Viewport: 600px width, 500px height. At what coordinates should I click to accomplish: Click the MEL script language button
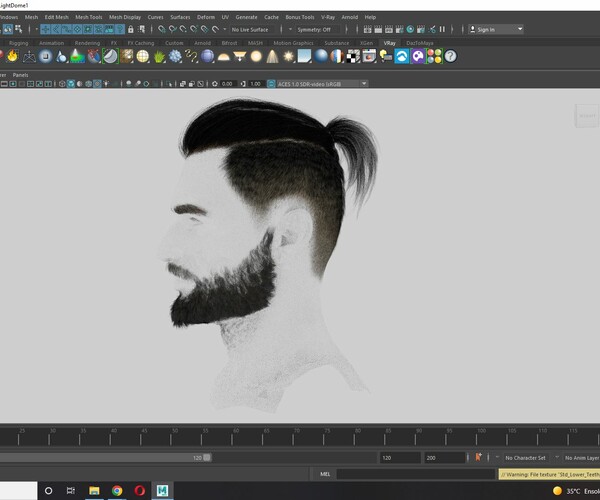pyautogui.click(x=325, y=474)
